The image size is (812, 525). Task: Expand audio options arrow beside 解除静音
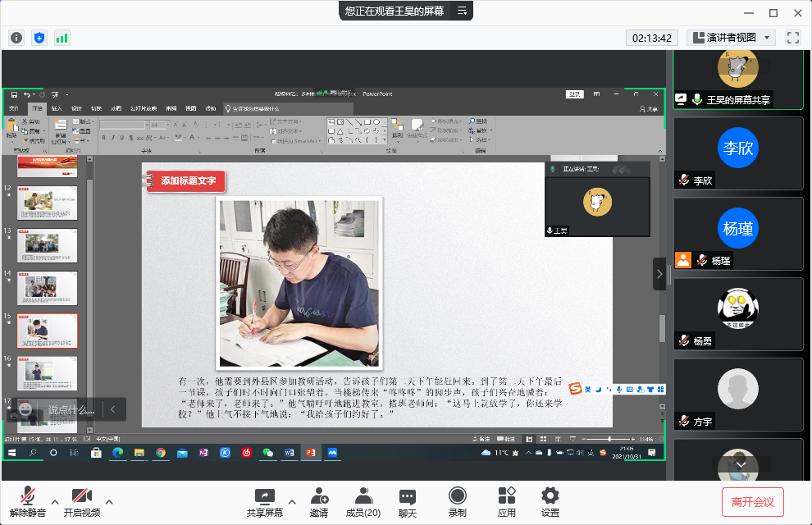(55, 501)
